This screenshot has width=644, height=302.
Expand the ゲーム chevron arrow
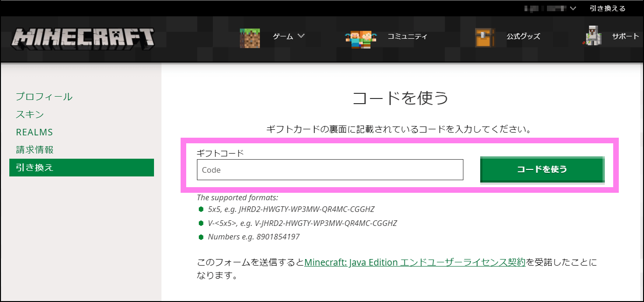(x=301, y=36)
